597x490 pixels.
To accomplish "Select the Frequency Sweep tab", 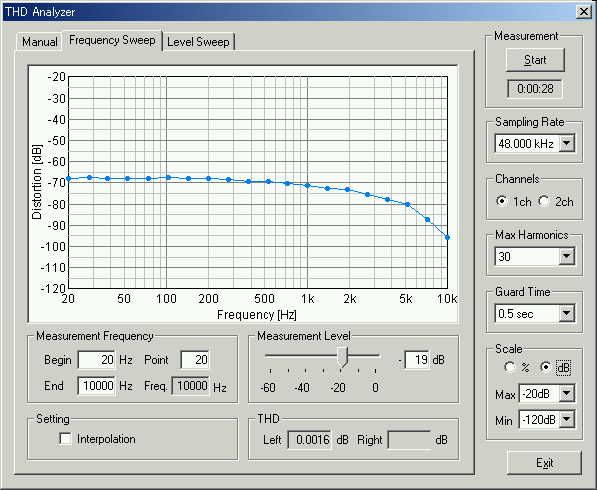I will coord(112,40).
